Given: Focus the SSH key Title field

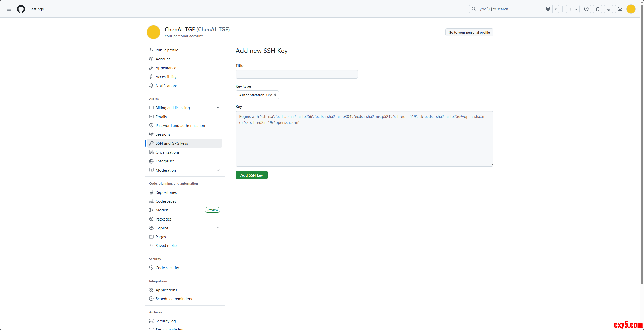Looking at the screenshot, I should point(297,74).
